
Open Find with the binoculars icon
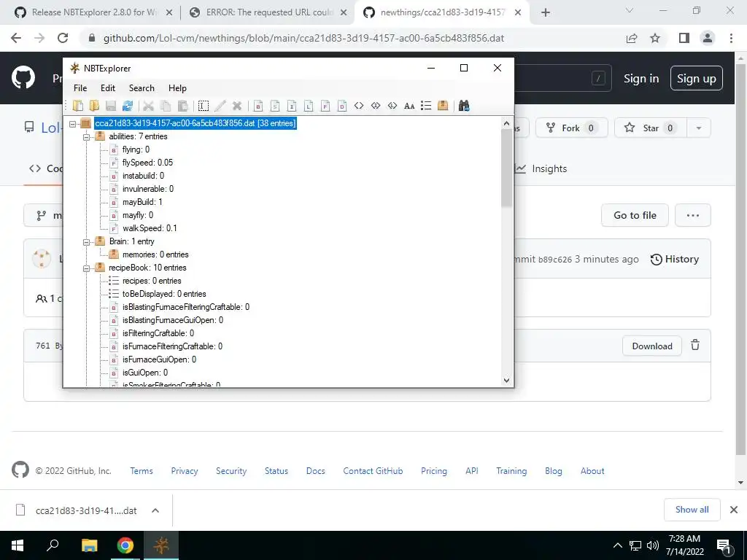[464, 106]
